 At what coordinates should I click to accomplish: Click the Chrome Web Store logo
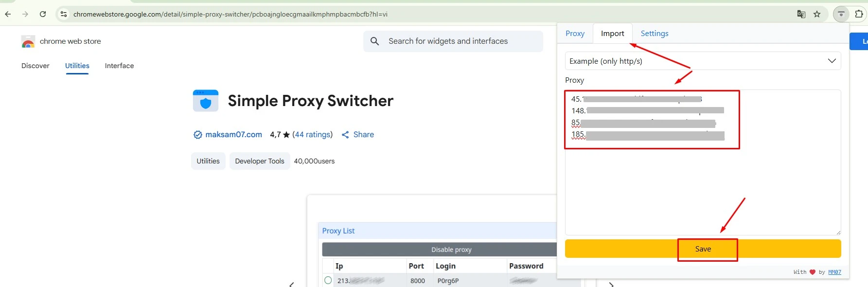click(x=28, y=42)
